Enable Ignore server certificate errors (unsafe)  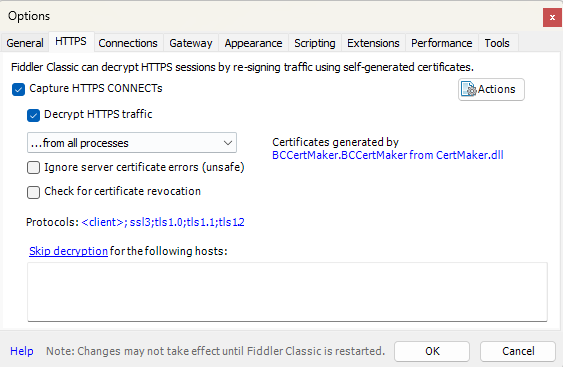33,167
